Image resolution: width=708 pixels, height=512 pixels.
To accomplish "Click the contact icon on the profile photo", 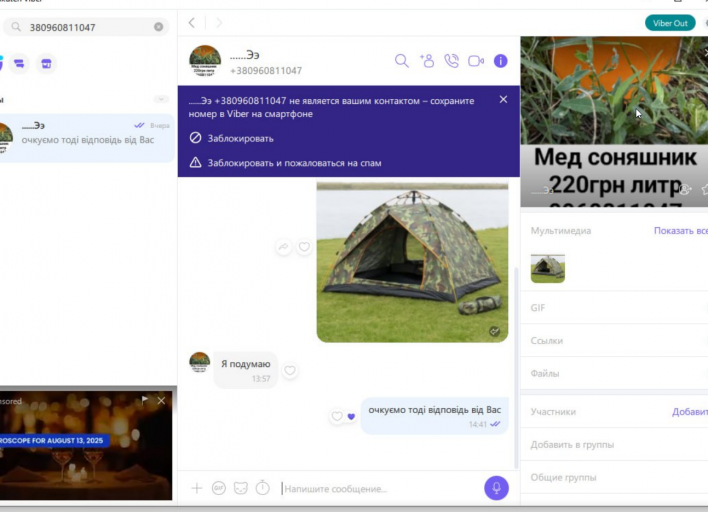I will tap(685, 190).
